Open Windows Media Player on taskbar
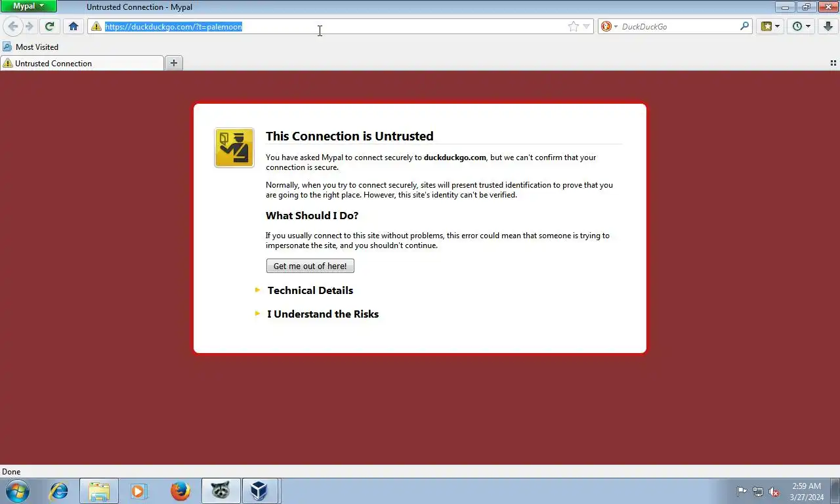 138,491
